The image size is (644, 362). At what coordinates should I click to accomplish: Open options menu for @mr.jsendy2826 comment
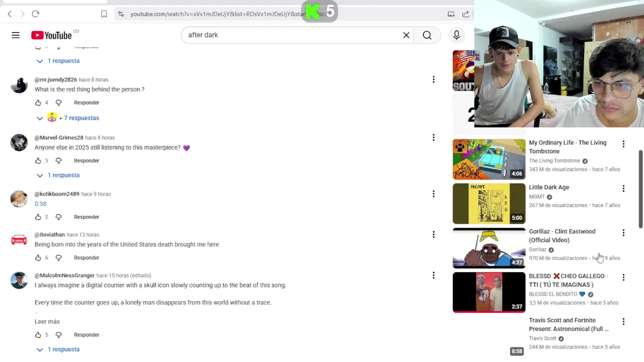click(433, 79)
